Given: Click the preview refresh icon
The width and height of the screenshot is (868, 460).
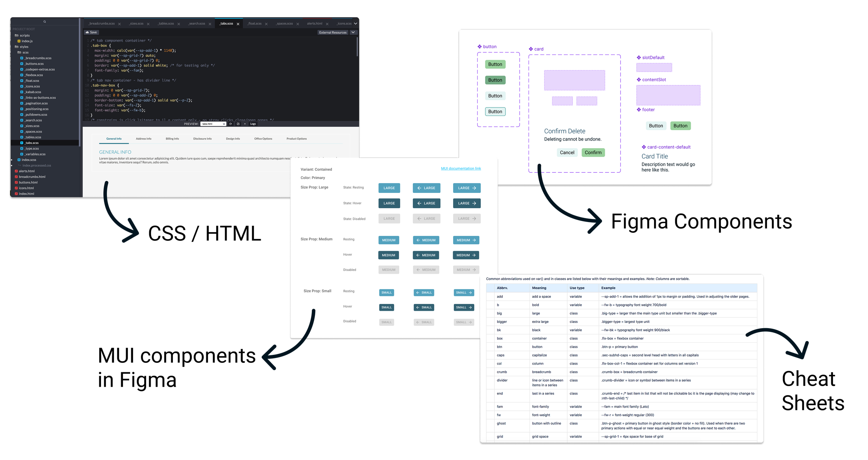Looking at the screenshot, I should click(x=231, y=124).
